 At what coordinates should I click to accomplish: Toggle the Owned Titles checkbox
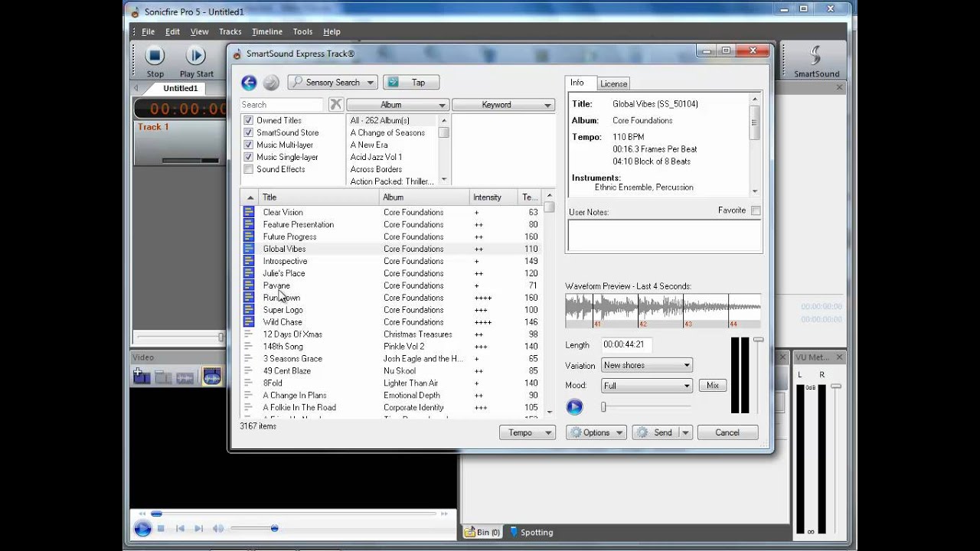click(248, 120)
